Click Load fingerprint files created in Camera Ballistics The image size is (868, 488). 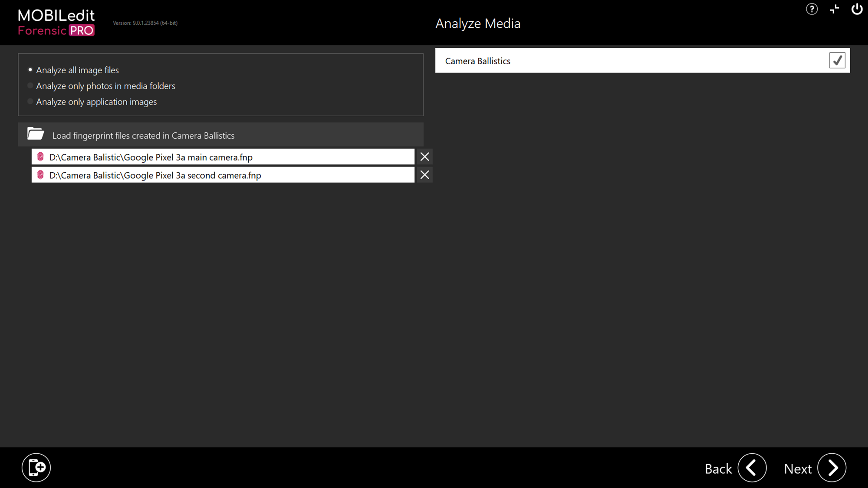point(143,135)
